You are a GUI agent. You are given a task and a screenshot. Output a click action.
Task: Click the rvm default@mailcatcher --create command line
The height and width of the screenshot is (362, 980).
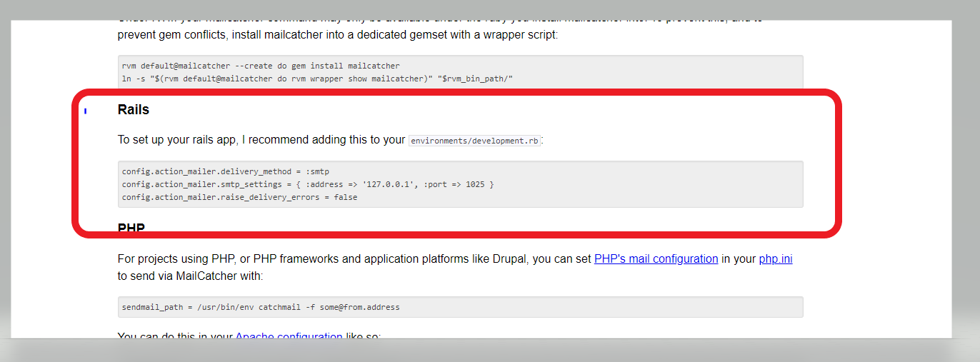261,66
